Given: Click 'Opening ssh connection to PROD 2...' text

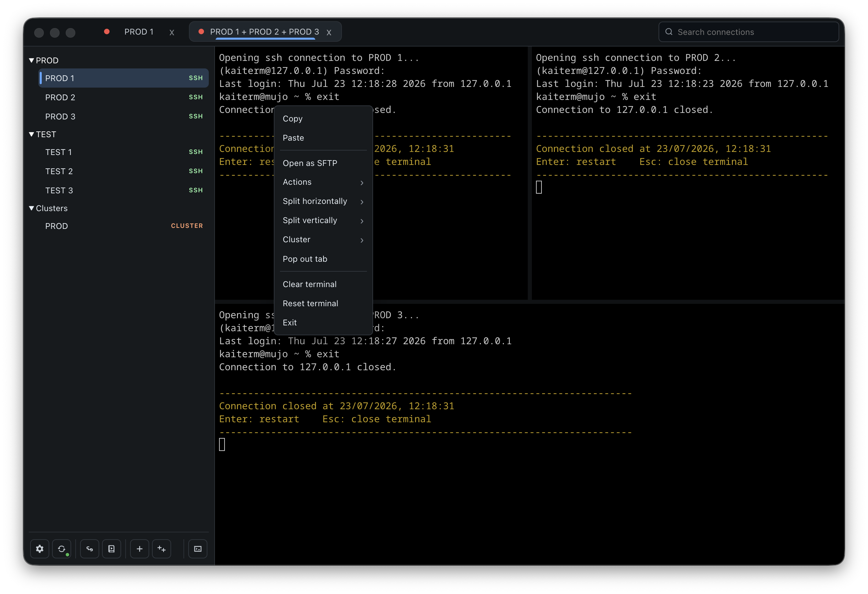Looking at the screenshot, I should pos(636,58).
